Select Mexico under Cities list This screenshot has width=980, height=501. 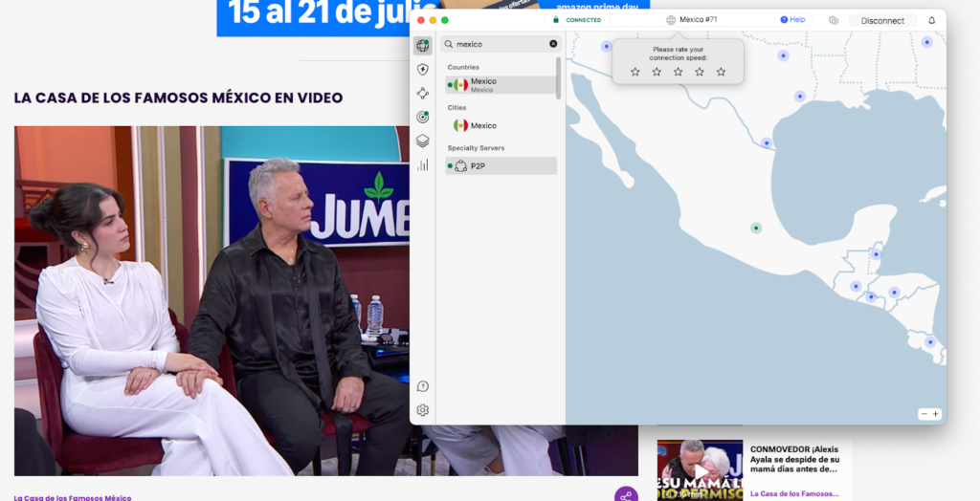[x=501, y=125]
